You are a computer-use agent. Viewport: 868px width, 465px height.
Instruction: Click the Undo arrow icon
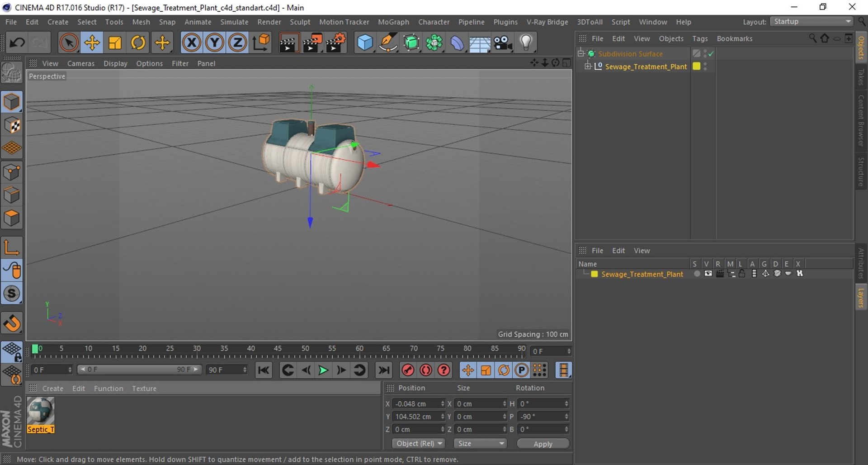click(x=17, y=43)
